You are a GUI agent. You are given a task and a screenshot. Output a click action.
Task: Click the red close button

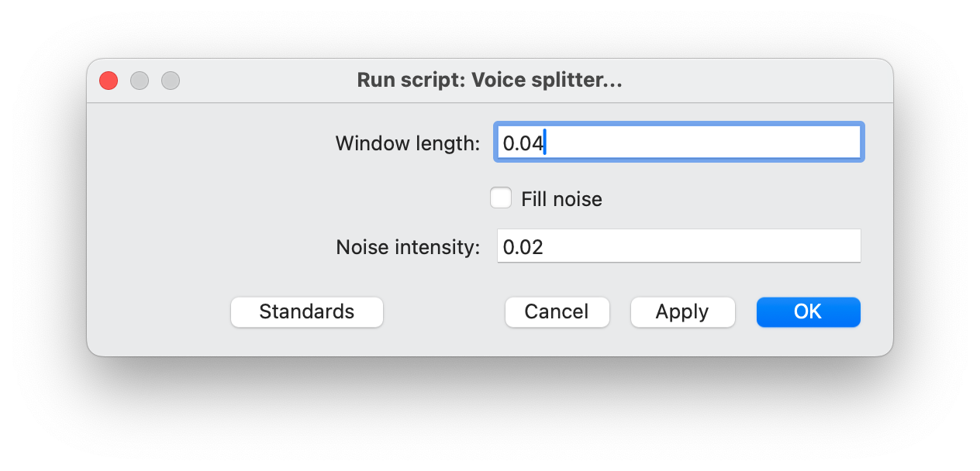pos(108,80)
